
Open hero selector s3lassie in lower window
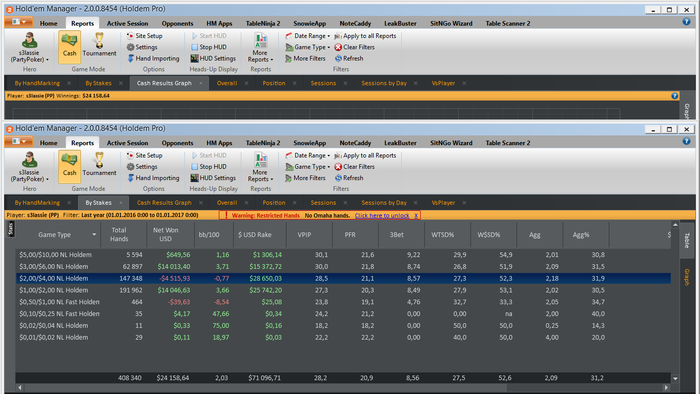click(x=29, y=166)
